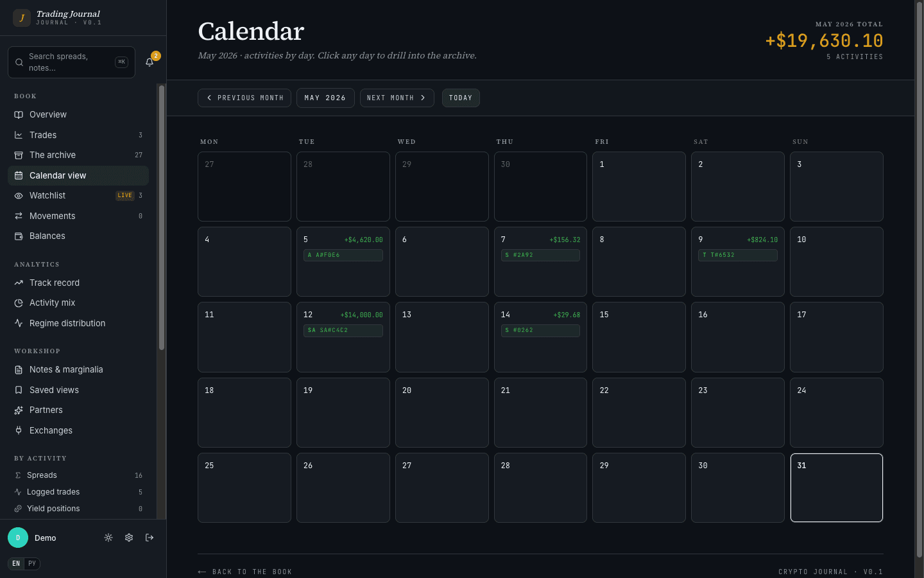Open Balances menu item
924x578 pixels.
pos(78,236)
